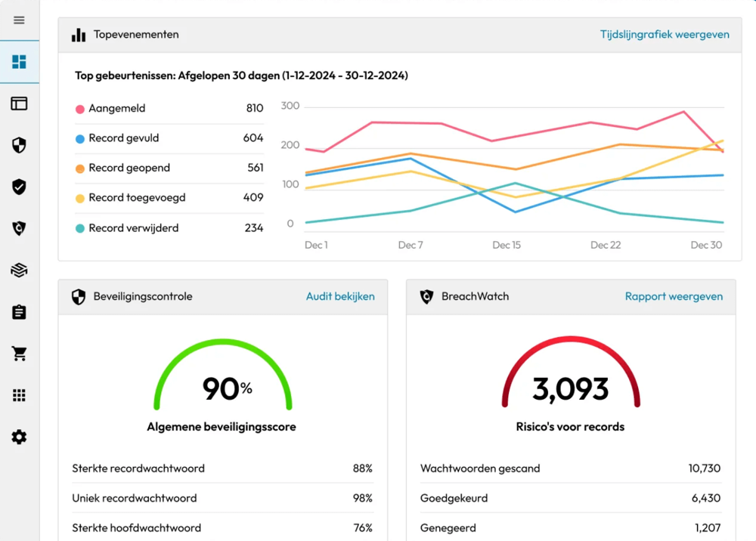The image size is (756, 541).
Task: Open the stacked layers icon in sidebar
Action: pos(19,270)
